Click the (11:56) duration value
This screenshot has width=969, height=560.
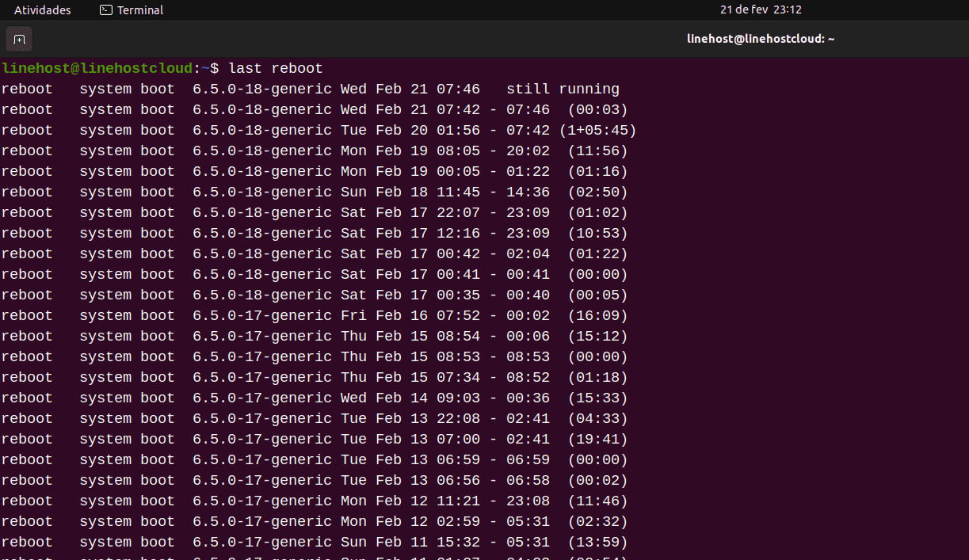(597, 151)
